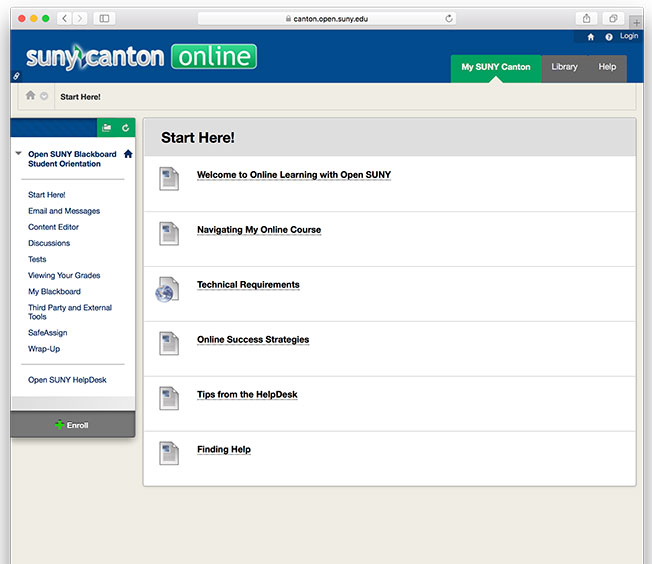Viewport: 652px width, 564px height.
Task: Click the breadcrumb home icon
Action: [30, 96]
